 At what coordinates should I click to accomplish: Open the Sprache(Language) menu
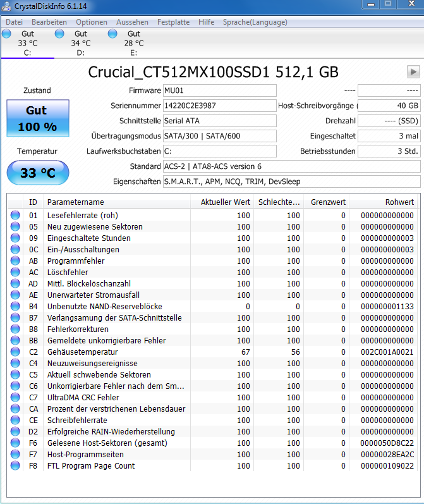(255, 22)
